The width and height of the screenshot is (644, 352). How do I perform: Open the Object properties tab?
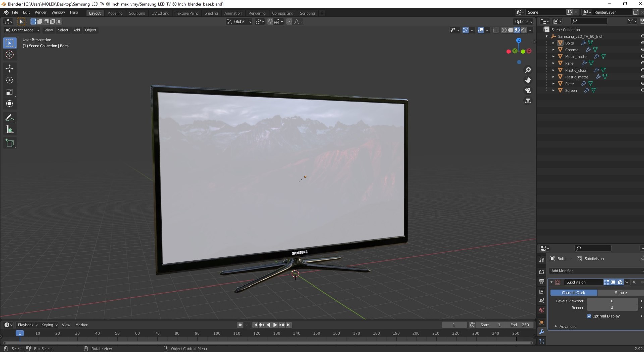click(542, 322)
